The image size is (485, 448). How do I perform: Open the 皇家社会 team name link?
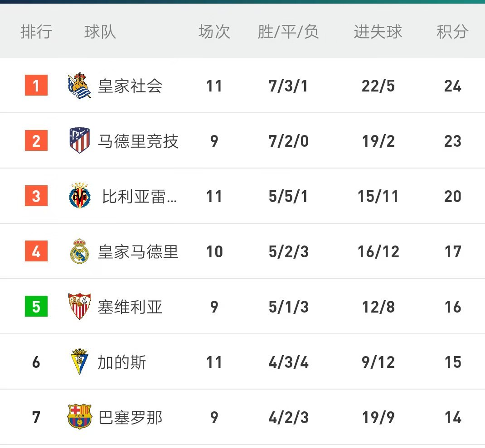click(130, 86)
